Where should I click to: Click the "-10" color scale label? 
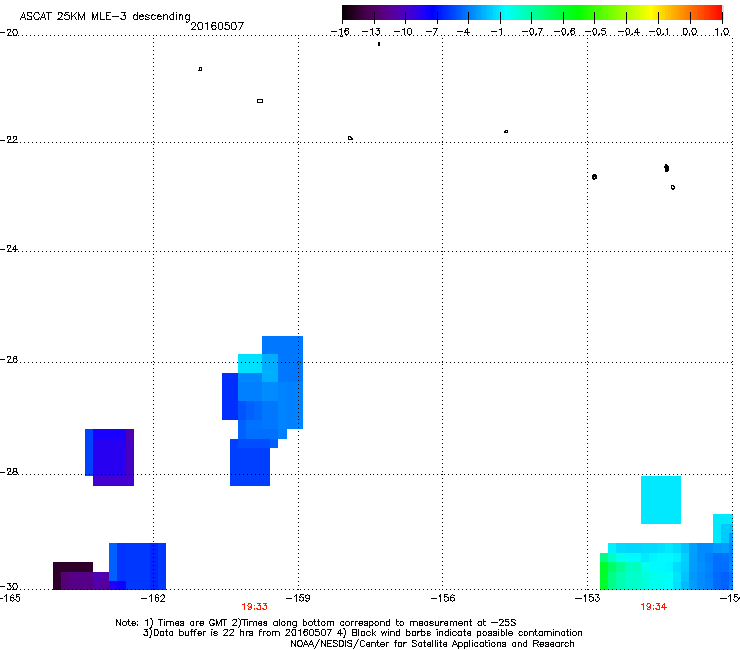[403, 32]
